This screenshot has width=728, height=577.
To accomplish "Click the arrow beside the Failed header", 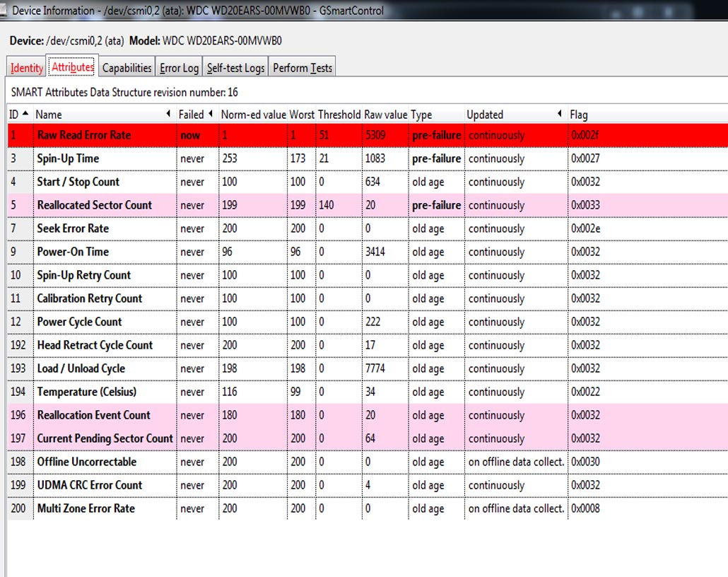I will click(x=211, y=113).
